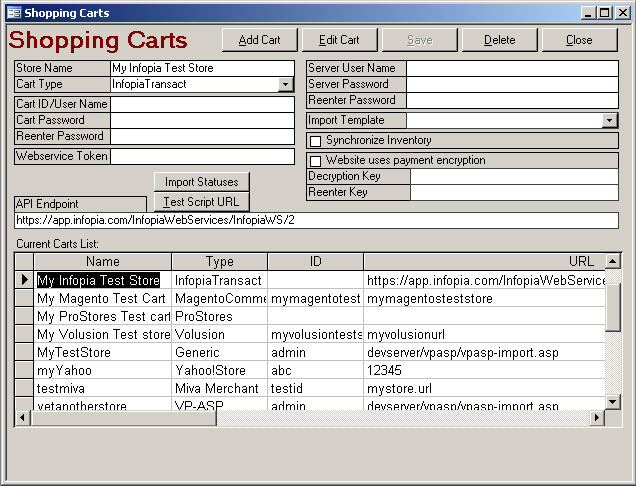Click InfopiaTransact type cell
This screenshot has height=486, width=636.
click(218, 280)
